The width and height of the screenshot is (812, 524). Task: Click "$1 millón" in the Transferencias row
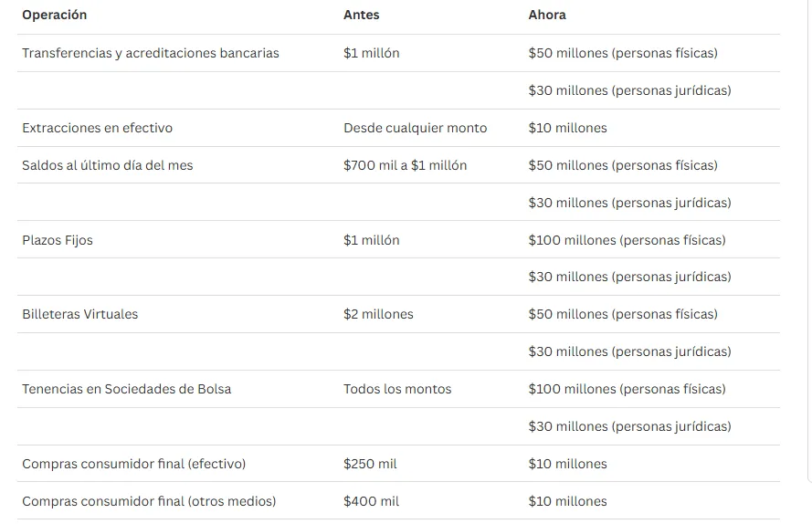[371, 53]
